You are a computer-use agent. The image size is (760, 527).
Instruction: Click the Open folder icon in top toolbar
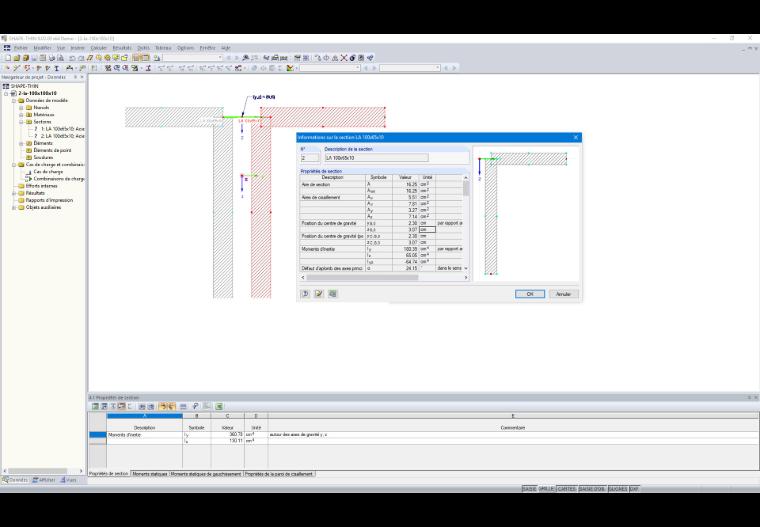pyautogui.click(x=17, y=58)
